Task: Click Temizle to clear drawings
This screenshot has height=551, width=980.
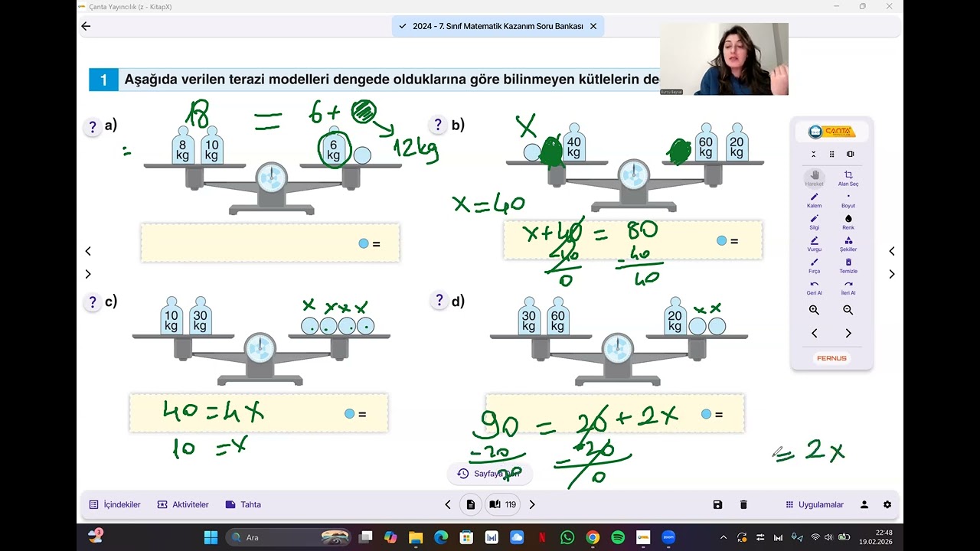Action: 848,266
